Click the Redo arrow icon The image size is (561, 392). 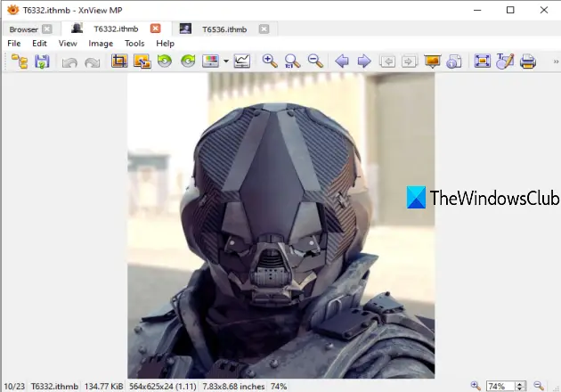tap(93, 62)
